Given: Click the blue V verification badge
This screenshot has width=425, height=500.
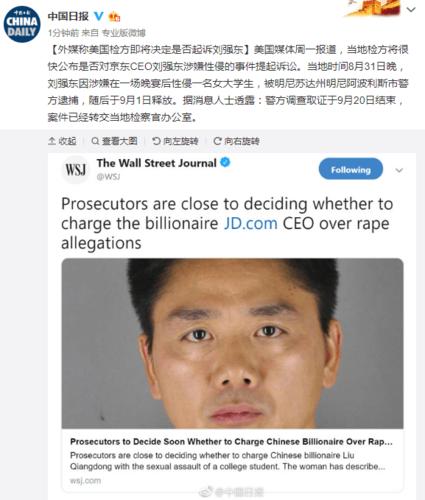Looking at the screenshot, I should (x=99, y=16).
